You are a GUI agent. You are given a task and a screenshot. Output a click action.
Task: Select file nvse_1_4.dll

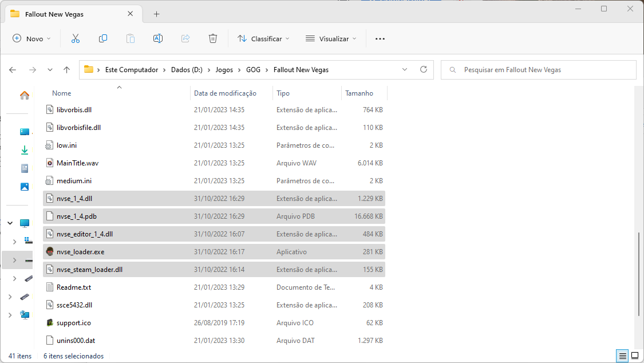(x=214, y=198)
